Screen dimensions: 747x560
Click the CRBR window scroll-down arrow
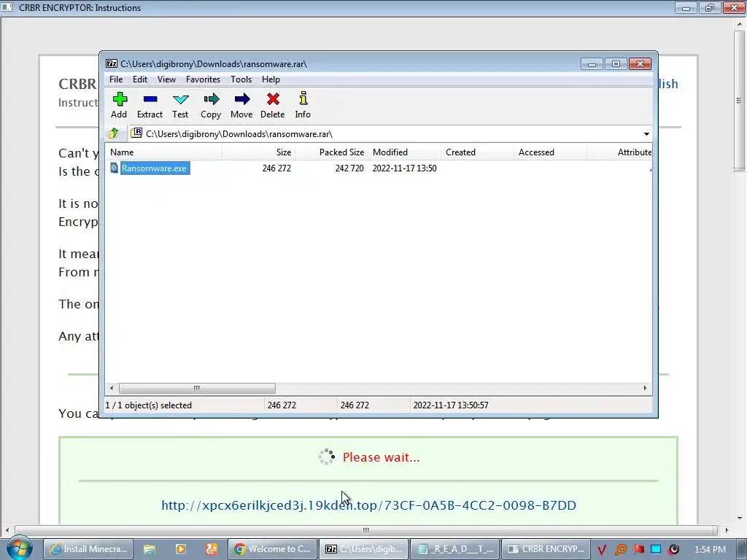(739, 518)
